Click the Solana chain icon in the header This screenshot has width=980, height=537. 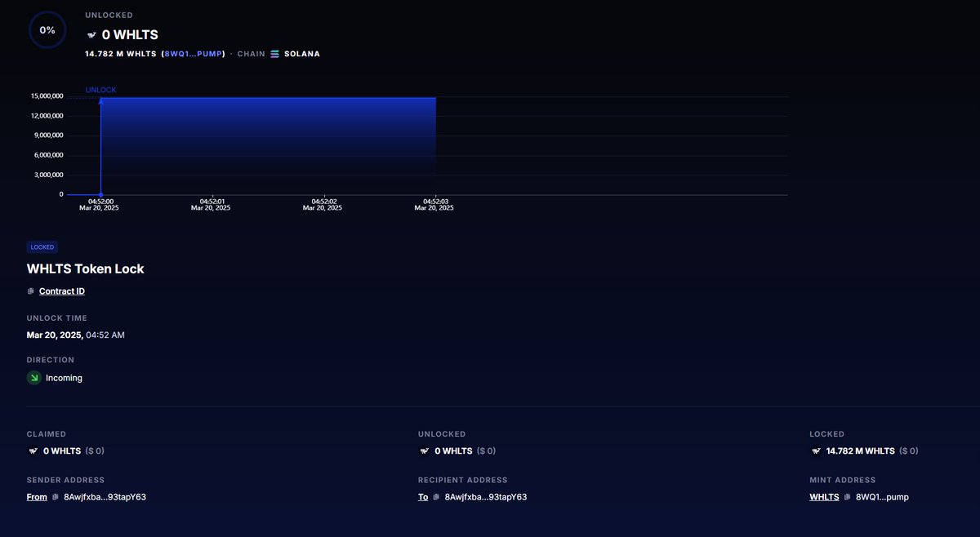coord(274,53)
